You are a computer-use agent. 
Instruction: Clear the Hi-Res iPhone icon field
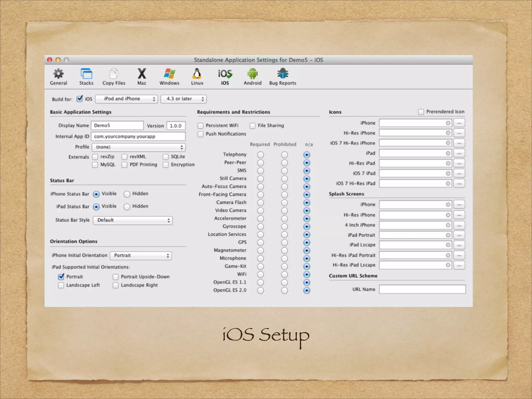tap(448, 133)
